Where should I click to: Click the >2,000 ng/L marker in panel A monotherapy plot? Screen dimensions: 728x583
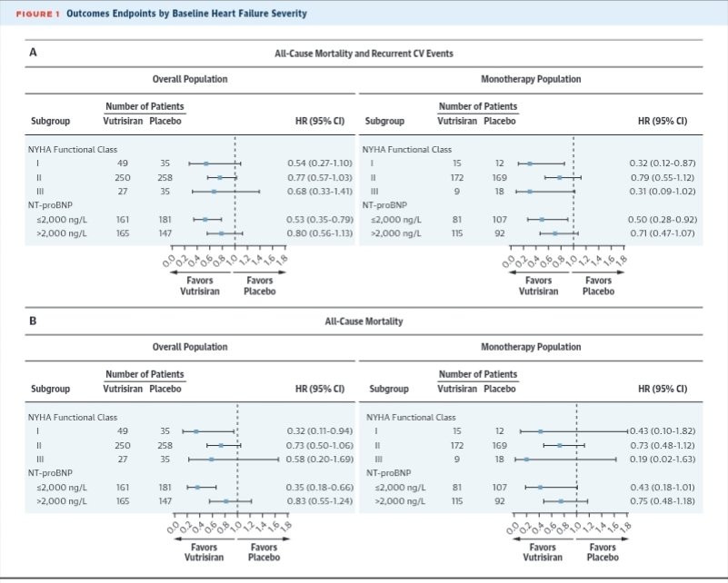point(555,233)
